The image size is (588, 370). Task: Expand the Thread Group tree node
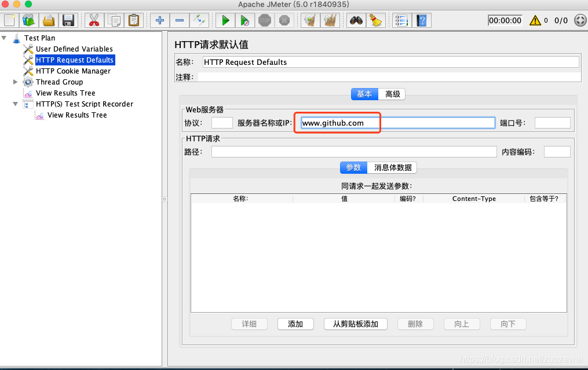click(x=16, y=82)
